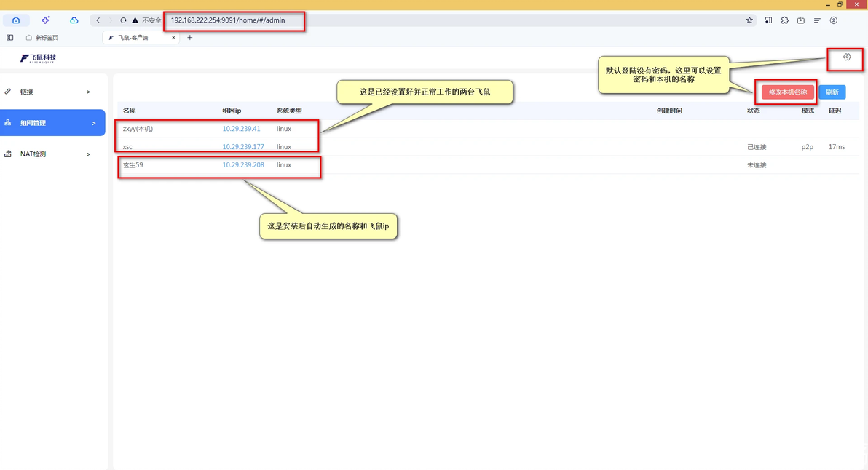Open the NAT检测 sidebar menu
Image resolution: width=868 pixels, height=470 pixels.
(x=52, y=154)
